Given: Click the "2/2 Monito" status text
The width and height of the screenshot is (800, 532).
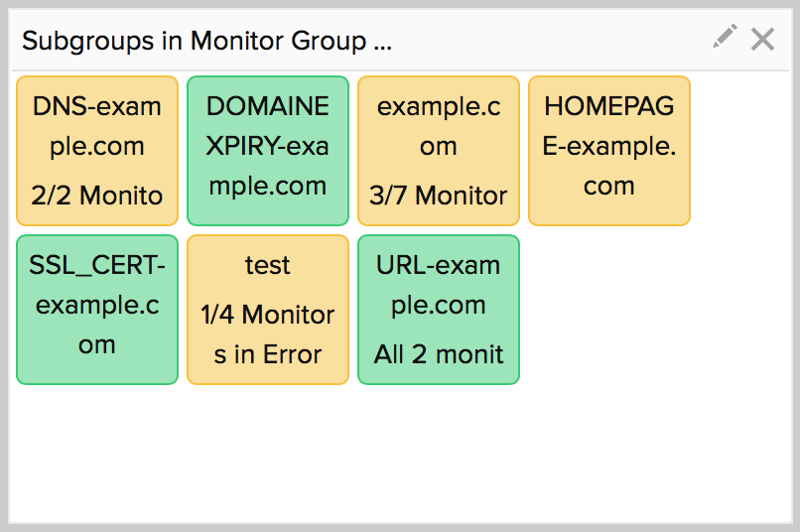Looking at the screenshot, I should 96,196.
